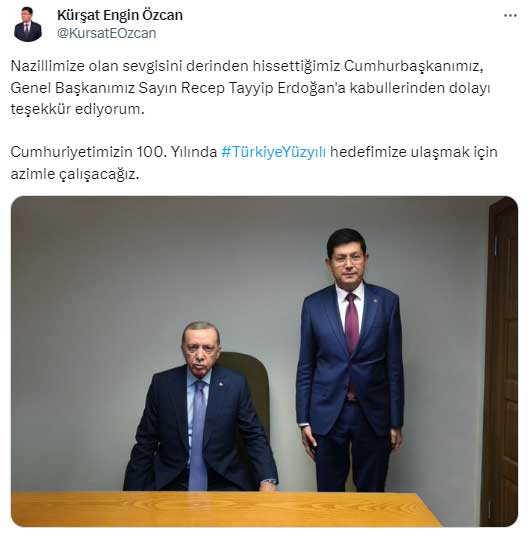The height and width of the screenshot is (539, 532).
Task: Click the display name Kürşat Engin Özcan
Action: 120,15
